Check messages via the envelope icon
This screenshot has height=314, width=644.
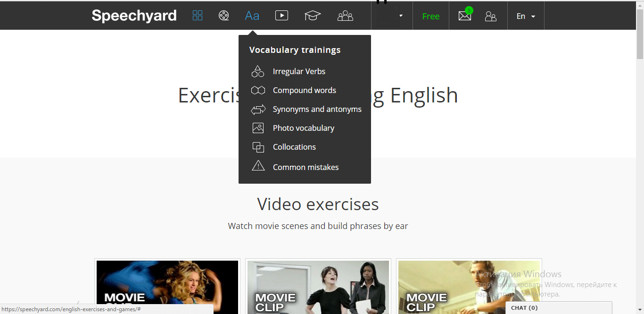pos(465,16)
